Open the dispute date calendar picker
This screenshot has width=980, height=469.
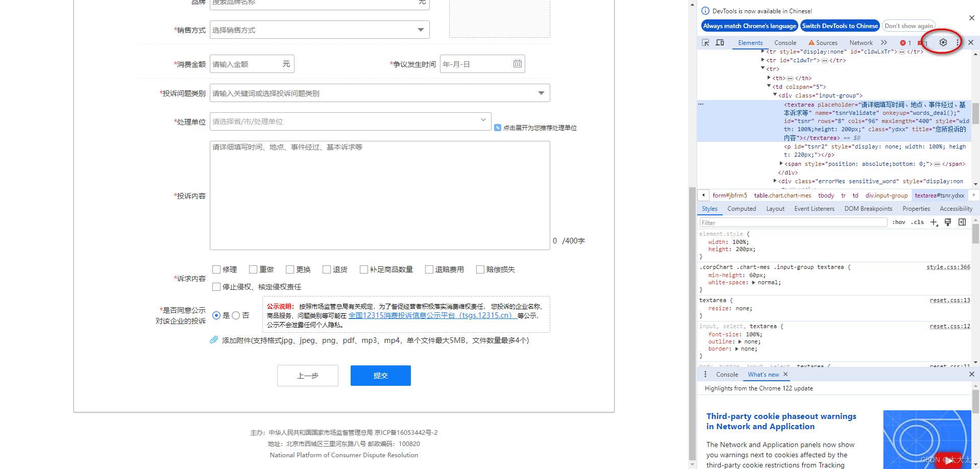click(517, 64)
